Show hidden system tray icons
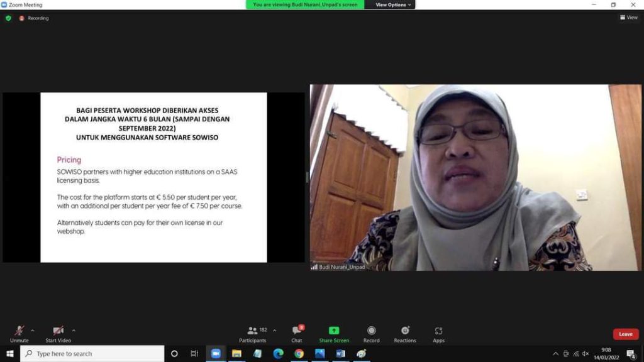This screenshot has height=362, width=644. click(x=555, y=353)
